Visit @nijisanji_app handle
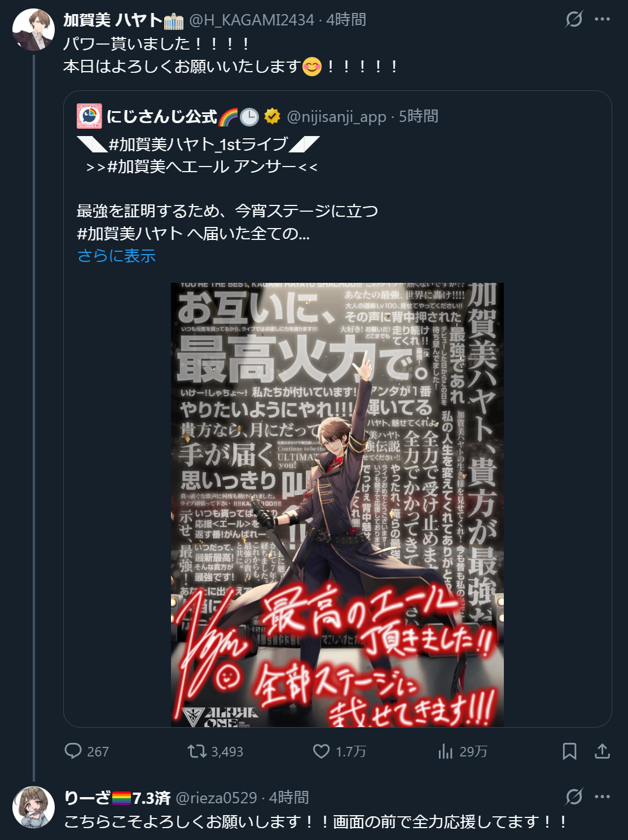 [336, 116]
